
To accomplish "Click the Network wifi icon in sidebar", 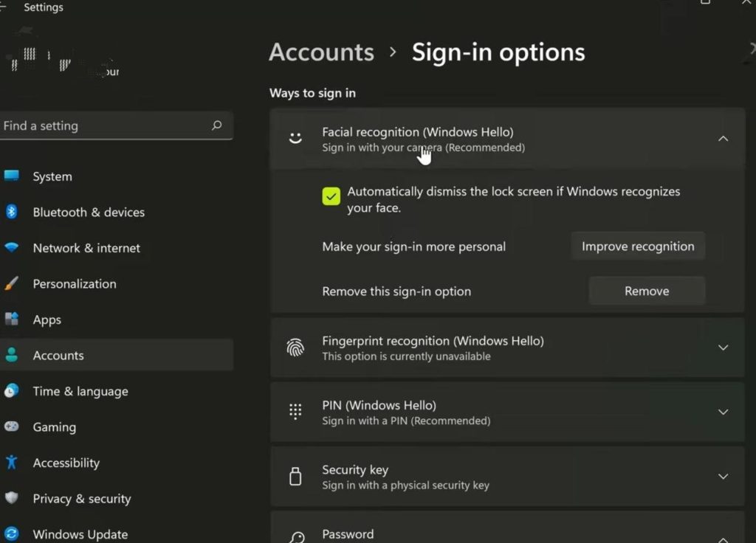I will pyautogui.click(x=12, y=248).
